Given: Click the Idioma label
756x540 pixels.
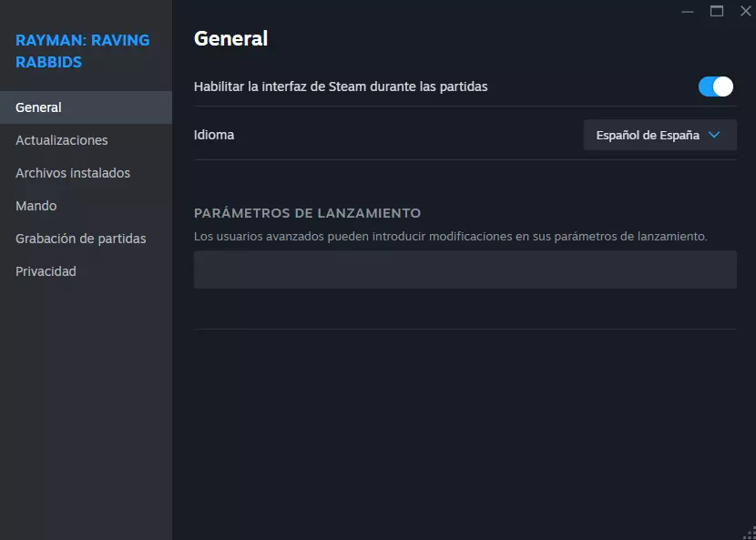Looking at the screenshot, I should click(214, 135).
